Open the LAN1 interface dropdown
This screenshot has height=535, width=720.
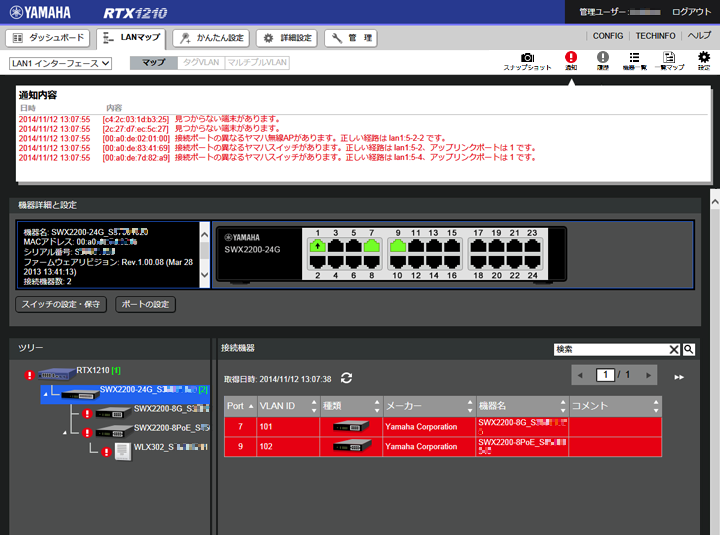click(60, 63)
